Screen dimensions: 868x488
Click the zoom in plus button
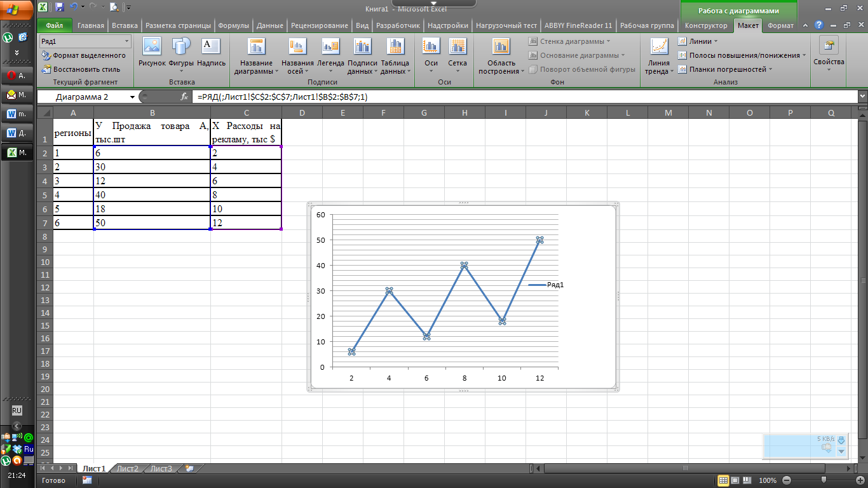pyautogui.click(x=860, y=480)
